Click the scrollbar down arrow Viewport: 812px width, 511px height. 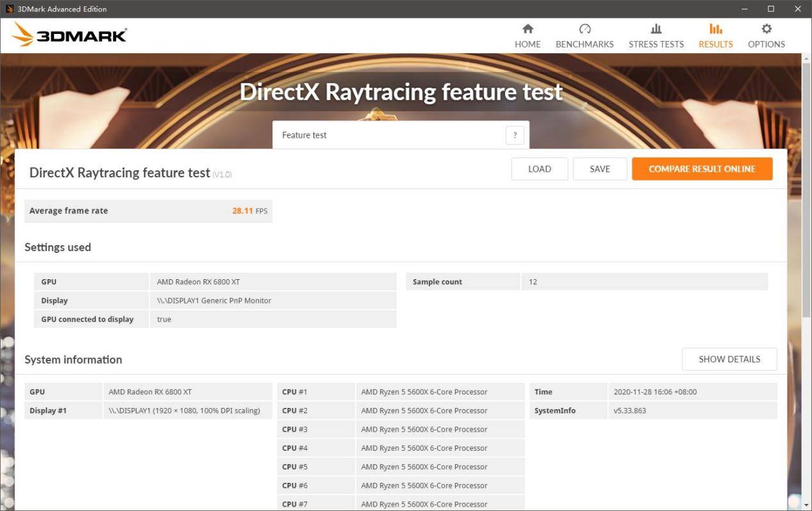coord(807,506)
